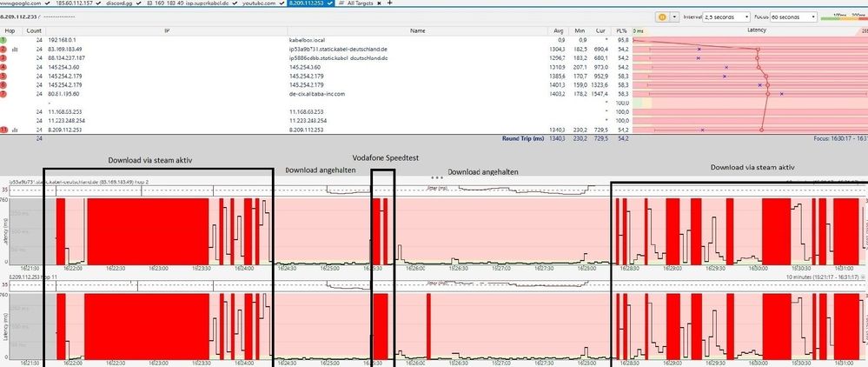Screen dimensions: 868x367
Task: Click Round Trip (ms) summary label
Action: (523, 138)
